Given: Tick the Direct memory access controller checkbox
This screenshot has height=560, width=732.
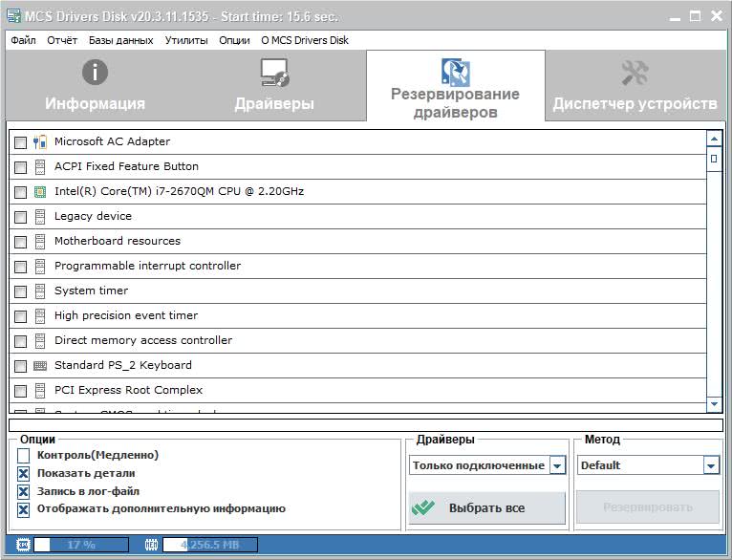Looking at the screenshot, I should tap(20, 341).
